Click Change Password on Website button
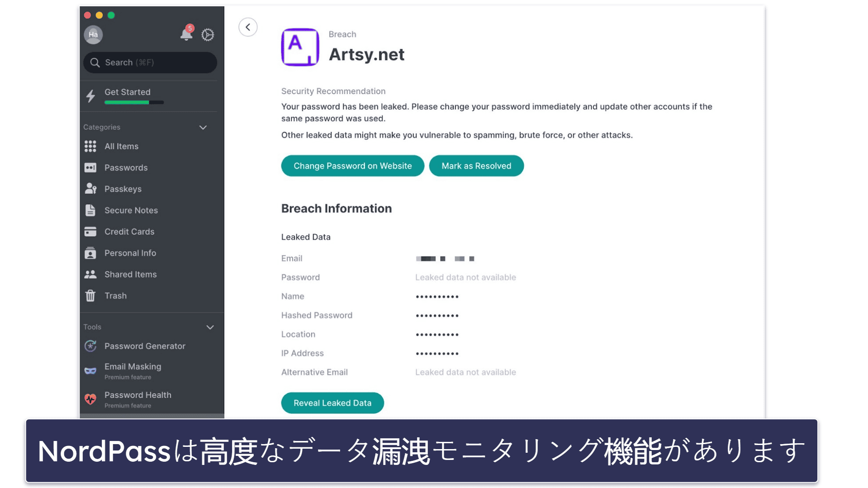868x488 pixels. 352,166
